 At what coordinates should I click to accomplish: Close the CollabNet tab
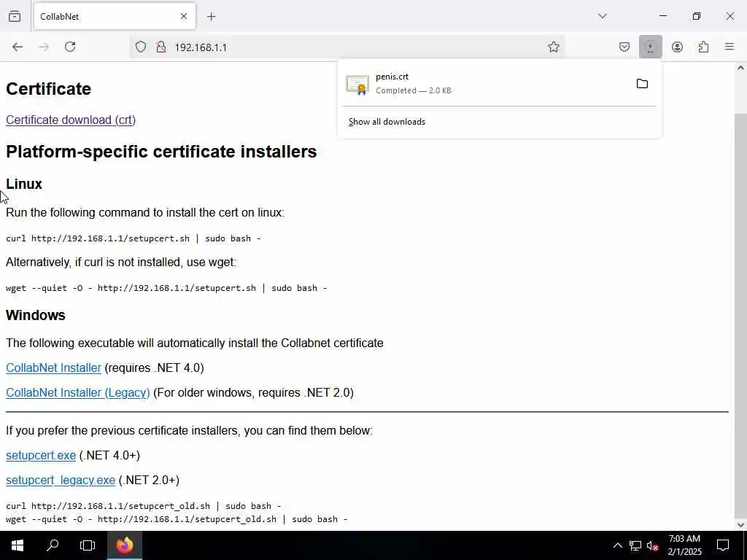pos(184,16)
